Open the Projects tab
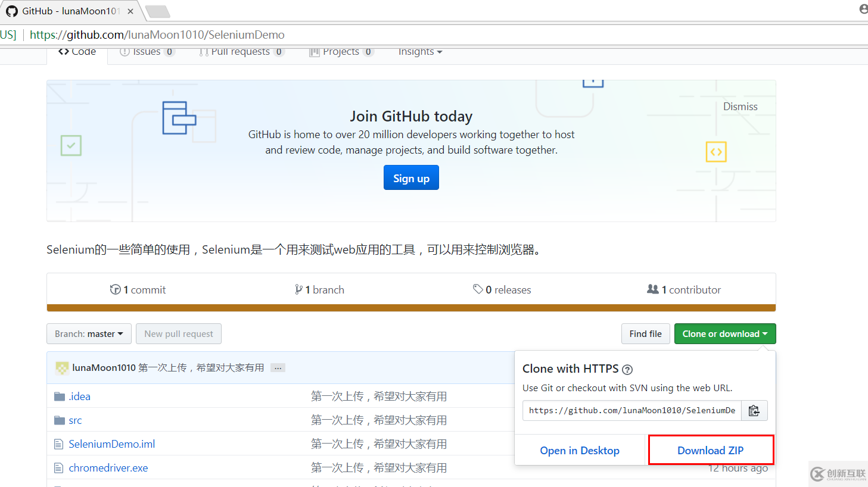Screen dimensions: 868x487 click(341, 52)
